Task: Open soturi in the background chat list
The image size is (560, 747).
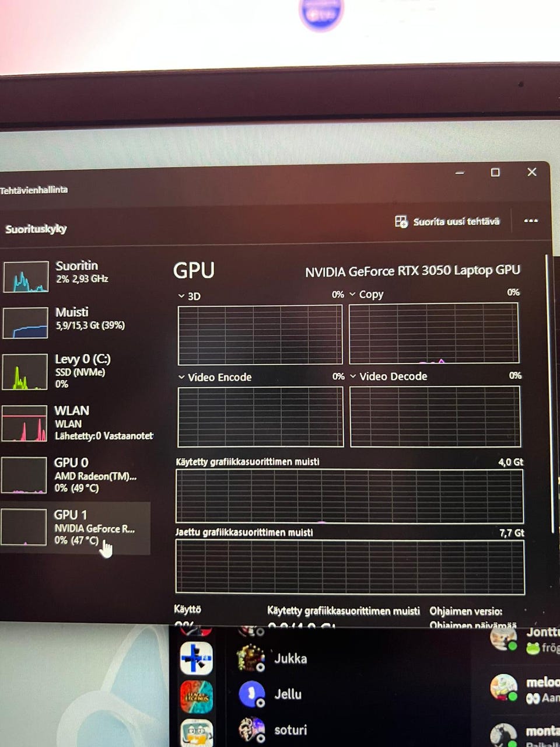Action: pyautogui.click(x=290, y=730)
